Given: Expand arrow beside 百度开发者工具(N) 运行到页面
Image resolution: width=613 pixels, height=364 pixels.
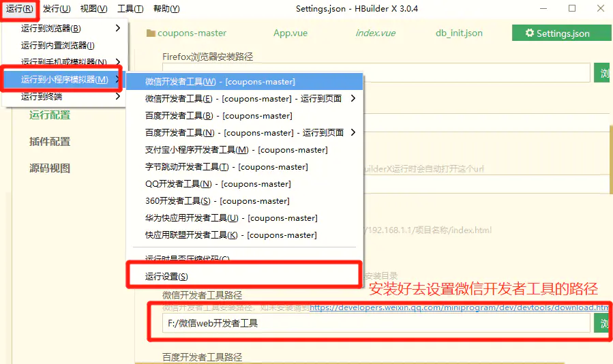Looking at the screenshot, I should [353, 132].
